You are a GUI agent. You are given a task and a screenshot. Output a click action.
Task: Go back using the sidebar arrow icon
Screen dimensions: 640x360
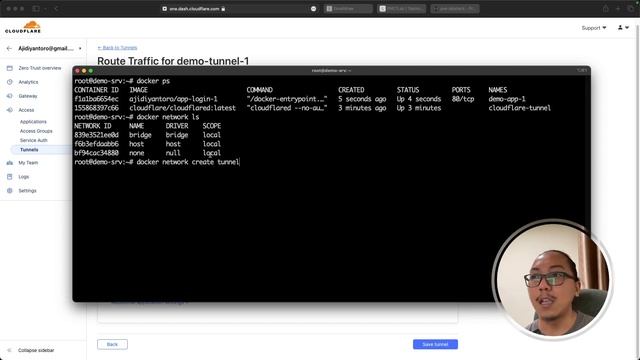[x=9, y=48]
